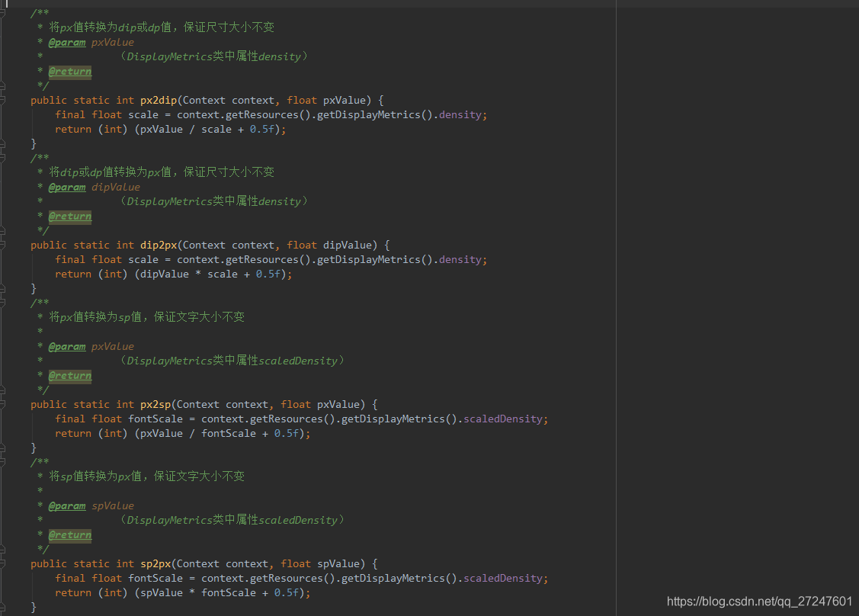The height and width of the screenshot is (616, 859).
Task: Click '(DisplayMetrics类中属性density)' comment above px2dip
Action: tap(213, 56)
